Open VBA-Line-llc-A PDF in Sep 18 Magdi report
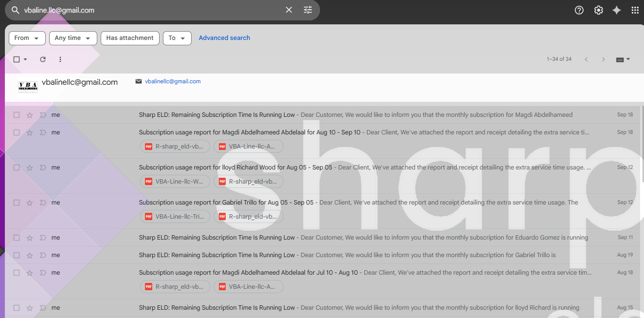644x318 pixels. (x=249, y=147)
